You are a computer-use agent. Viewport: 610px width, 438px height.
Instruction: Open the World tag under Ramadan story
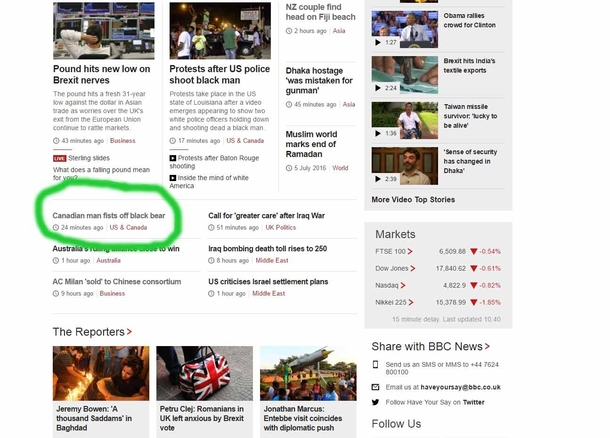[x=340, y=168]
